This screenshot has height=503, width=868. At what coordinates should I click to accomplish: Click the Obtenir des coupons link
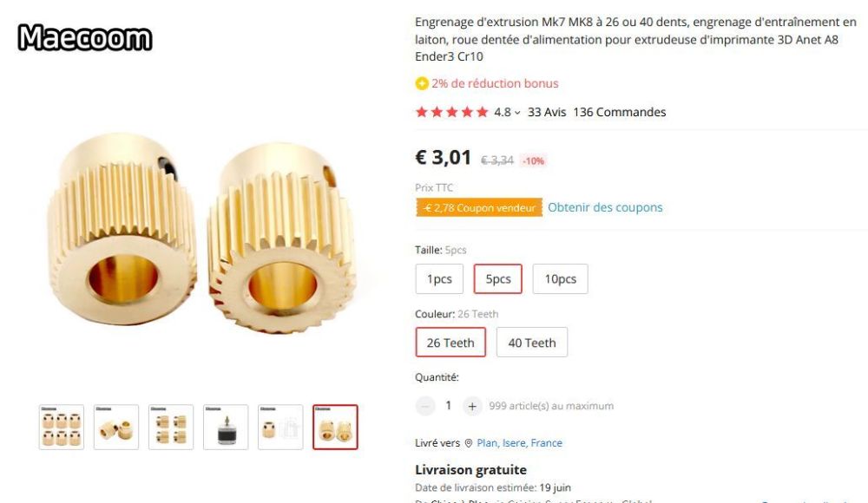coord(605,207)
